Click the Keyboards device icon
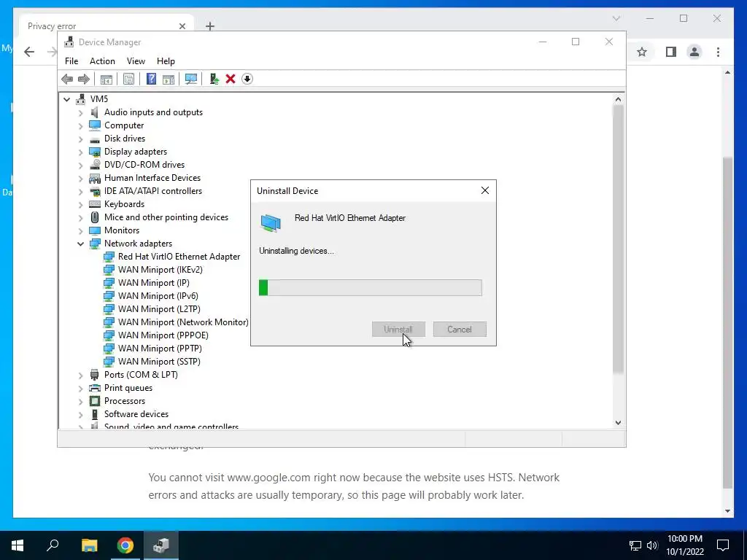This screenshot has height=560, width=747. click(x=95, y=204)
